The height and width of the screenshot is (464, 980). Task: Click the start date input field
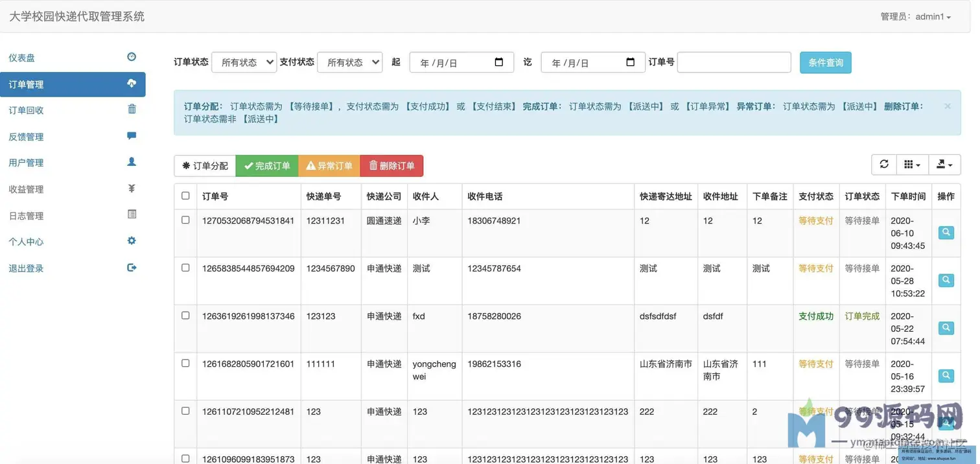click(x=461, y=62)
